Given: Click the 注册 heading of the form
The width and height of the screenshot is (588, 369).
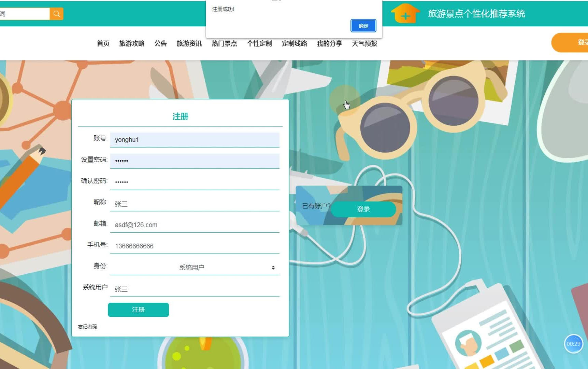Looking at the screenshot, I should coord(180,117).
